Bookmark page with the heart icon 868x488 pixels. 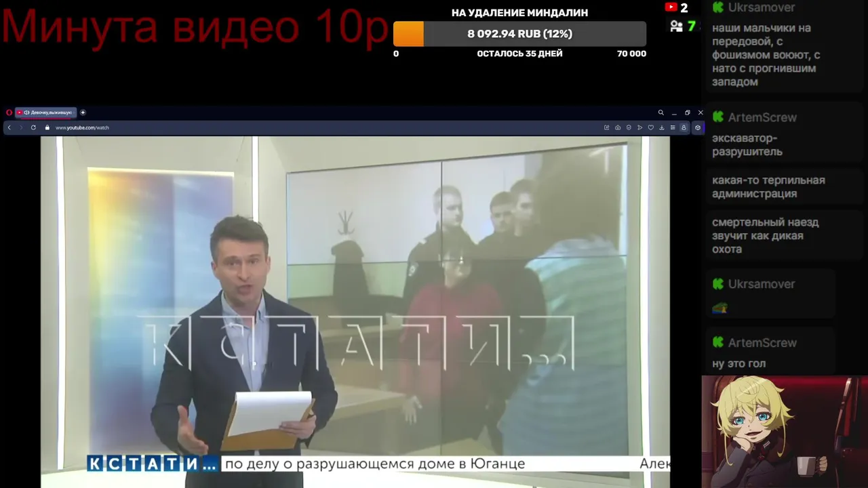point(650,127)
